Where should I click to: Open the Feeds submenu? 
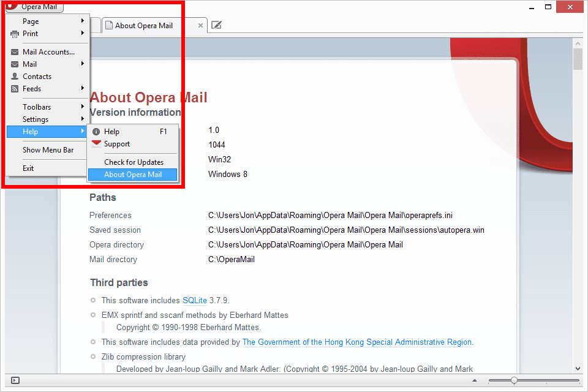[48, 89]
